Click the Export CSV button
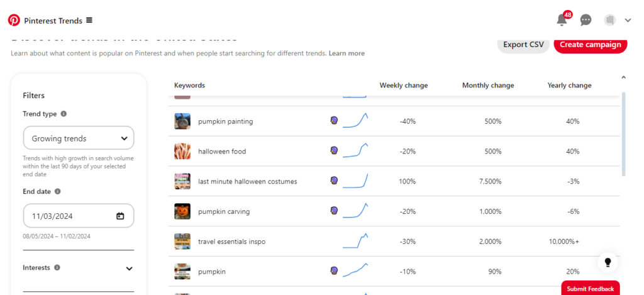644x295 pixels. point(523,45)
